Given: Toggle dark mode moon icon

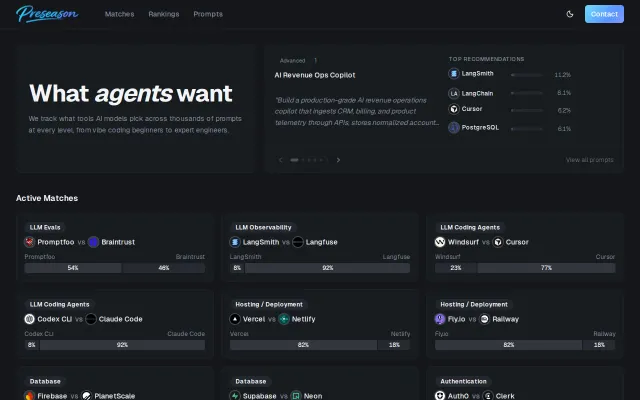Looking at the screenshot, I should [x=570, y=14].
